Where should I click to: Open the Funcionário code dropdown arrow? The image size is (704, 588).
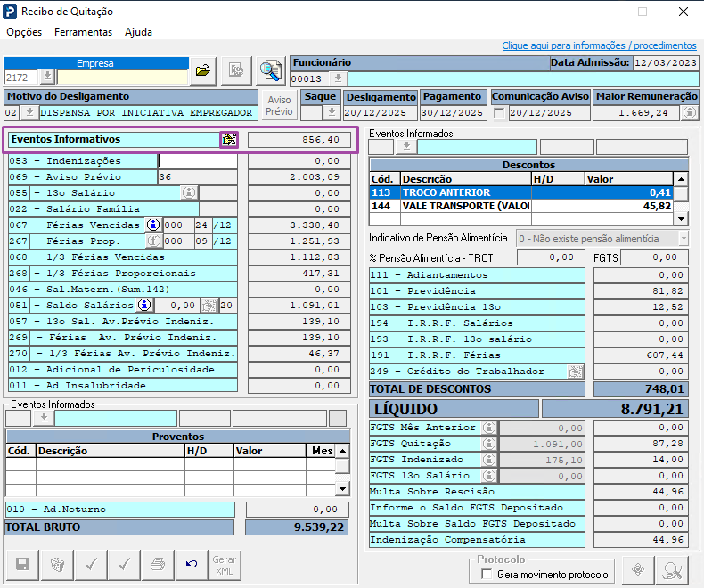[338, 79]
